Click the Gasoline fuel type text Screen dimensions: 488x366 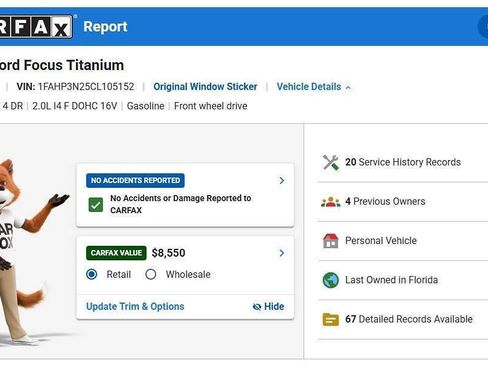[146, 106]
